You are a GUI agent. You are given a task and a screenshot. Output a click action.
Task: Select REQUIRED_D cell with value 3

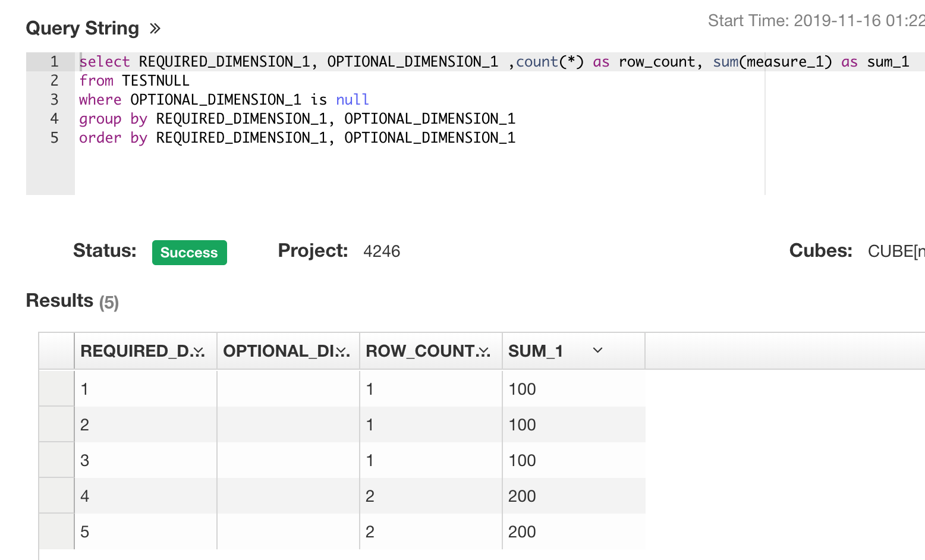[x=146, y=460]
